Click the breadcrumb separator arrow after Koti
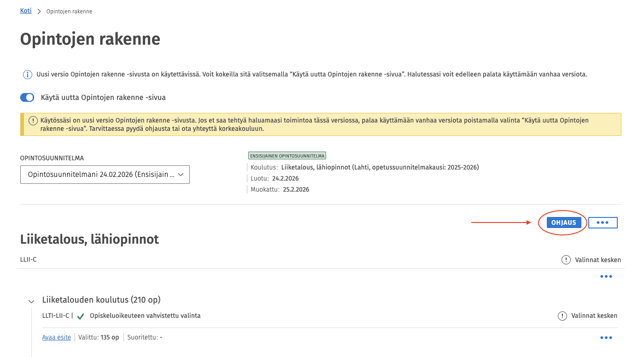 point(39,11)
